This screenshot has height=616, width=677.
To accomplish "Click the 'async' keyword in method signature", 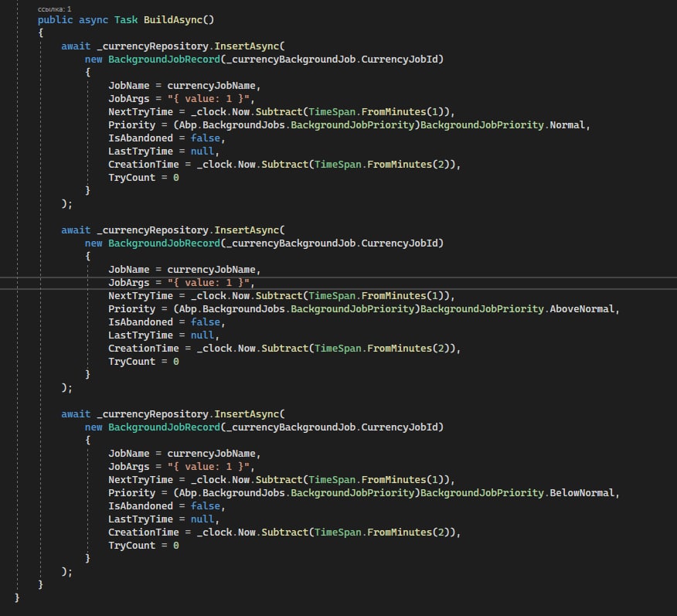I will pyautogui.click(x=94, y=20).
